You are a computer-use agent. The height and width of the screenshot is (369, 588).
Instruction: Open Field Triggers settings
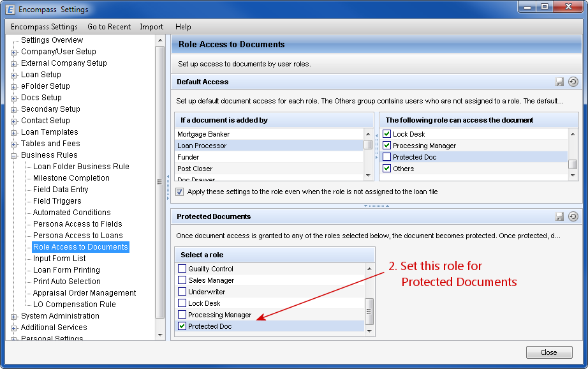coord(57,201)
